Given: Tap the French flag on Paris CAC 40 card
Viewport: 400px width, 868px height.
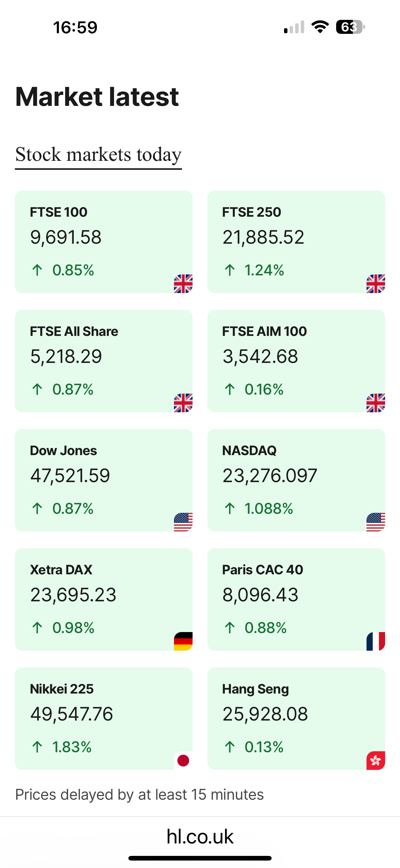Looking at the screenshot, I should [376, 641].
